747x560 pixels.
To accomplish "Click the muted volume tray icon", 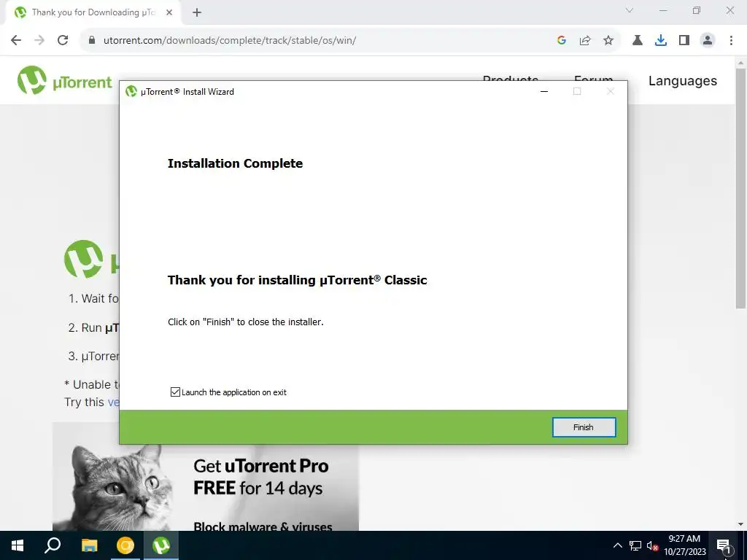I will [x=652, y=545].
